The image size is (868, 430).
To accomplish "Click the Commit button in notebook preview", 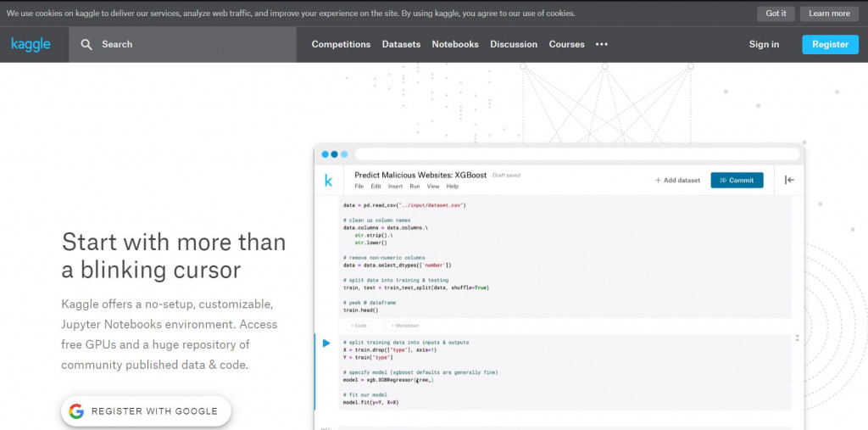I will click(737, 180).
